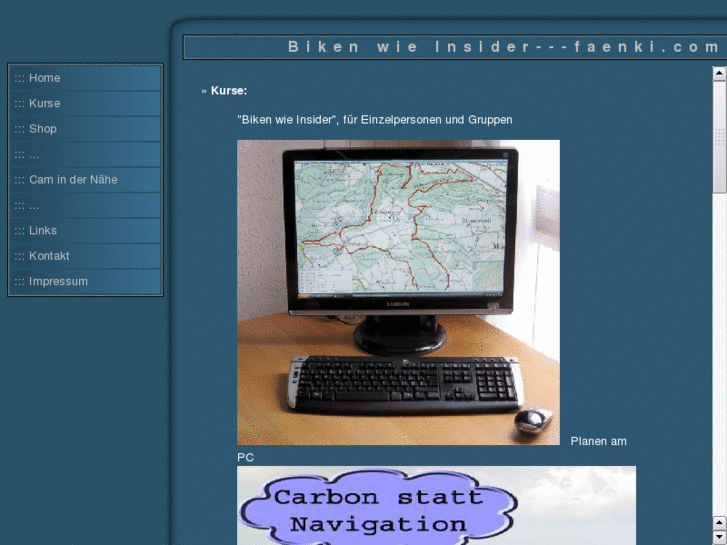Open the Shop menu entry

pyautogui.click(x=85, y=129)
